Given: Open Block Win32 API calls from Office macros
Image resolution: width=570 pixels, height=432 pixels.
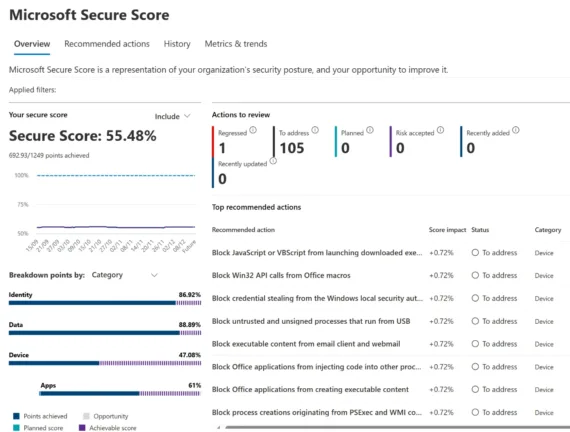Looking at the screenshot, I should click(x=281, y=276).
